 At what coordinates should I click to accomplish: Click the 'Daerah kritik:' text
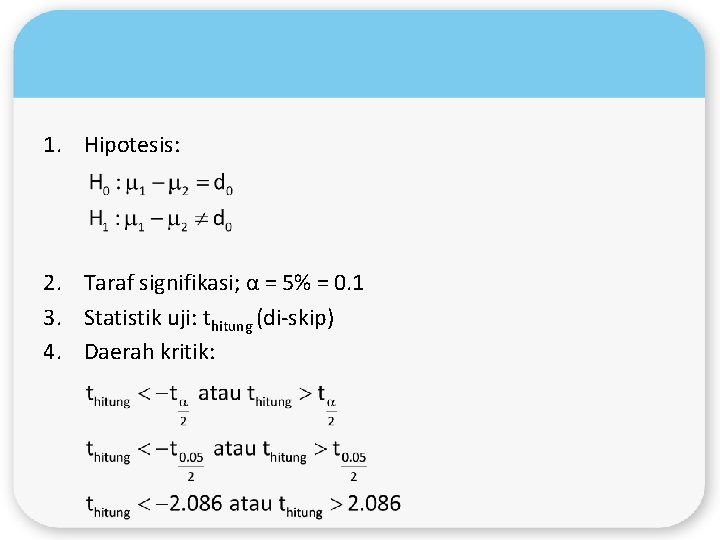tap(149, 352)
